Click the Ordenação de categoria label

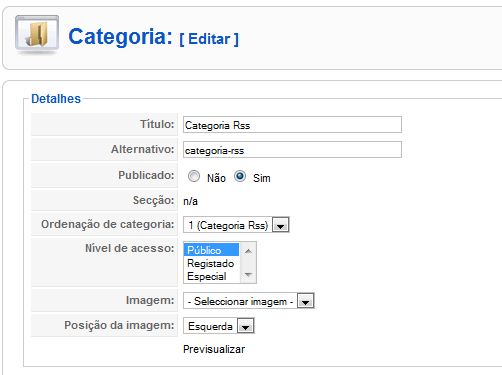[108, 224]
